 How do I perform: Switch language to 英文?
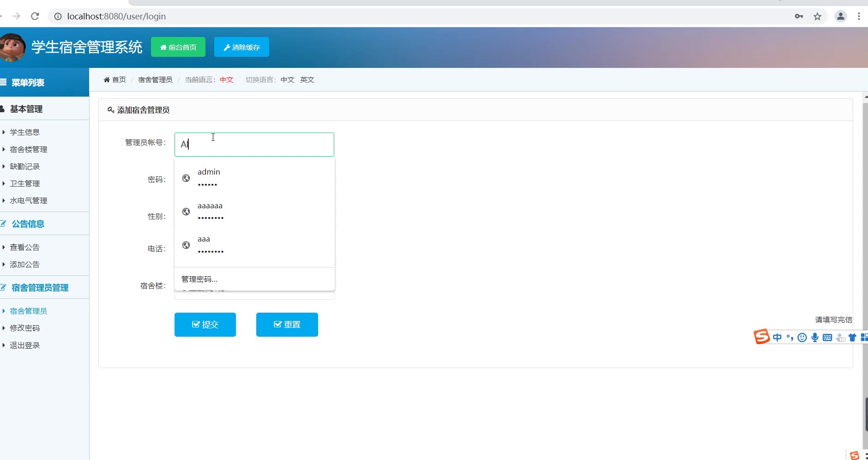coord(307,80)
